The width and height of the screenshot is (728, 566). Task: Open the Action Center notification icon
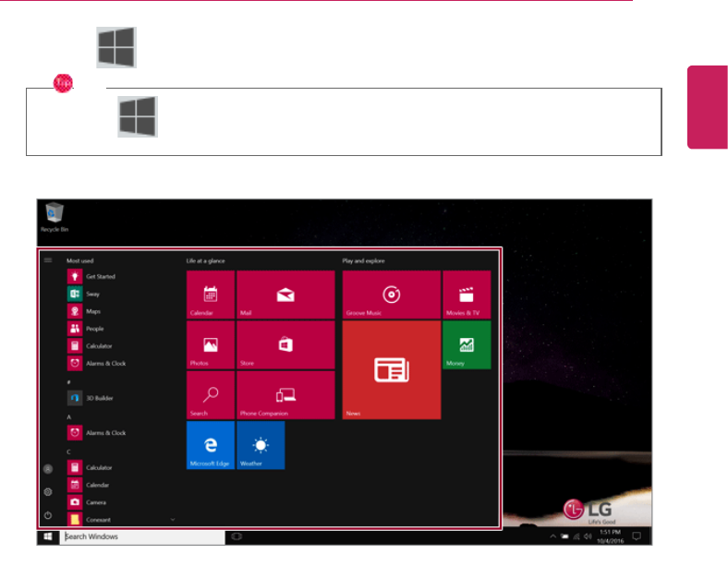(637, 536)
